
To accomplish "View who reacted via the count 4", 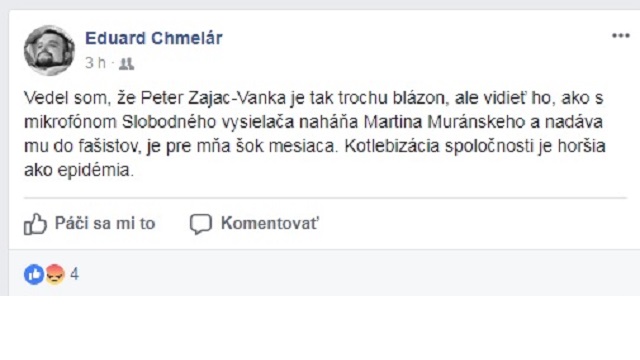I will [x=74, y=274].
